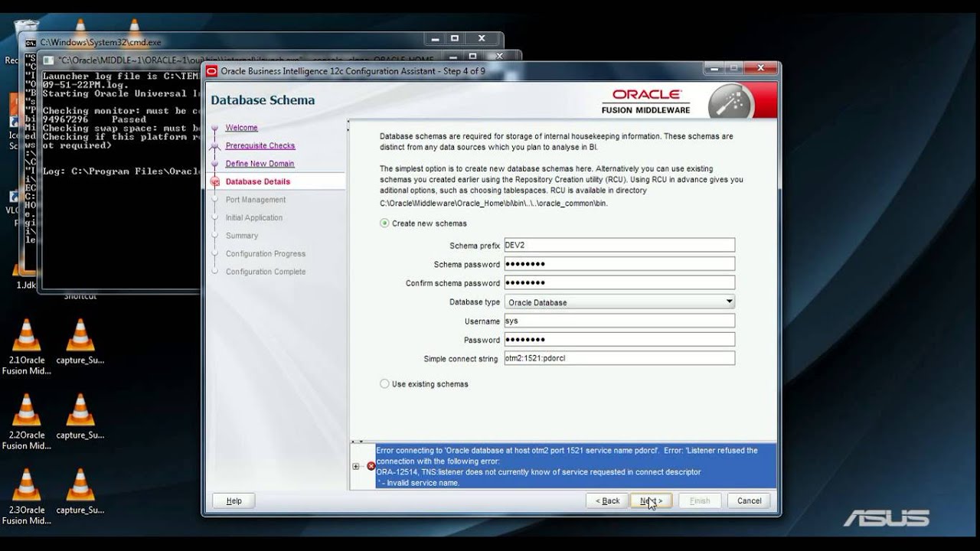Select Database Details in the step list

(258, 181)
